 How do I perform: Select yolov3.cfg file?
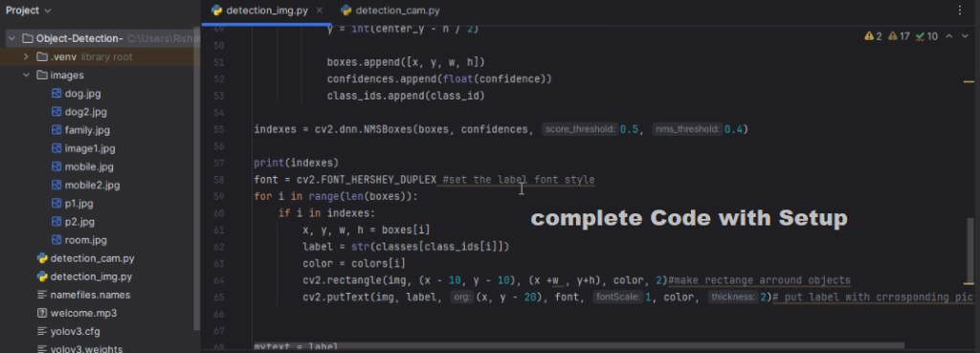pos(75,331)
